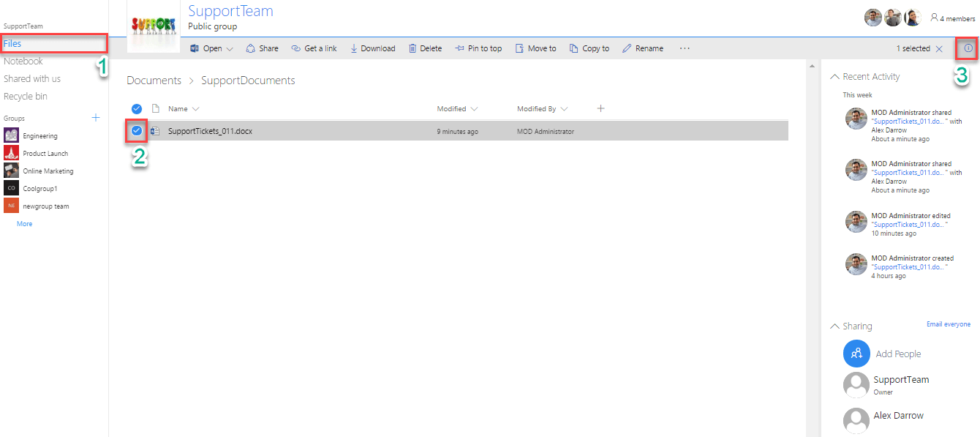This screenshot has height=437, width=980.
Task: Open the Engineering group
Action: click(x=39, y=136)
